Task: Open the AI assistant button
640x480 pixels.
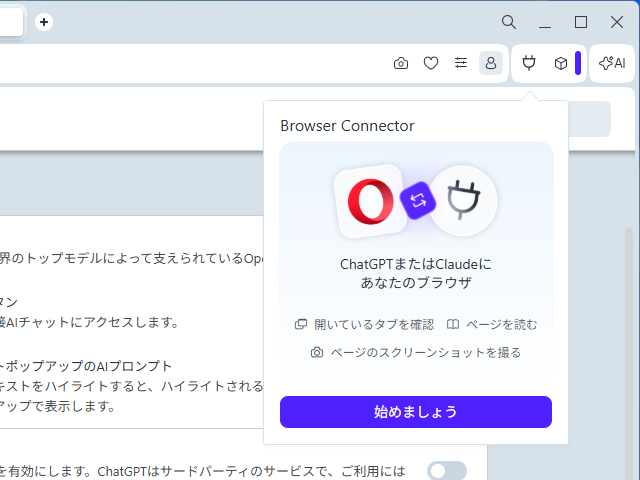Action: coord(612,63)
